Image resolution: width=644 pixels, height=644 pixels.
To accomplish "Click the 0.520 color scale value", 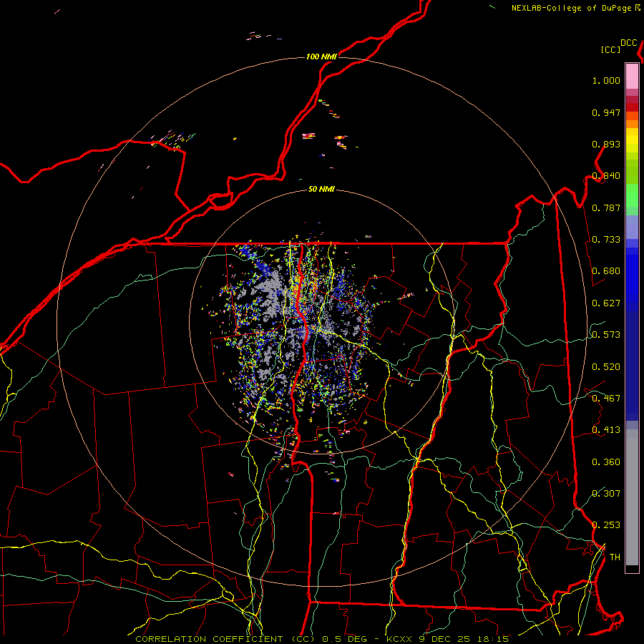I will tap(606, 367).
